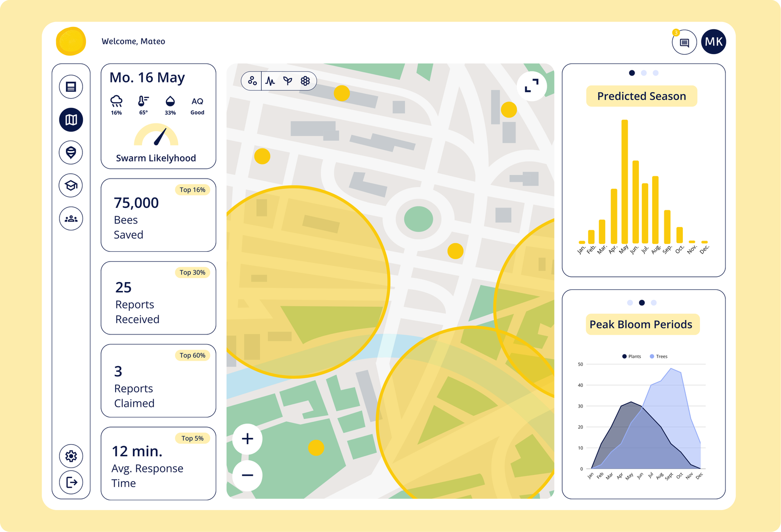Select the cluster view icon on the map toolbar
This screenshot has height=532, width=781.
(x=252, y=81)
